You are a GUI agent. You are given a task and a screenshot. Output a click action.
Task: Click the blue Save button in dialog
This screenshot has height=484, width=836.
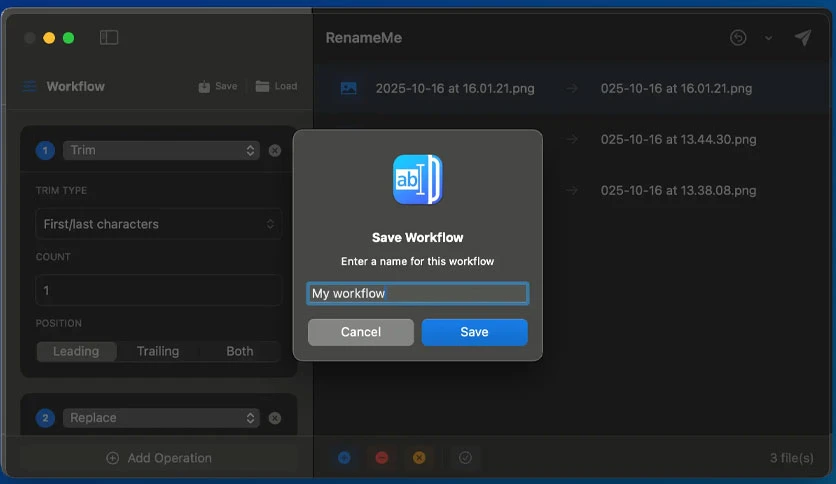pos(475,332)
